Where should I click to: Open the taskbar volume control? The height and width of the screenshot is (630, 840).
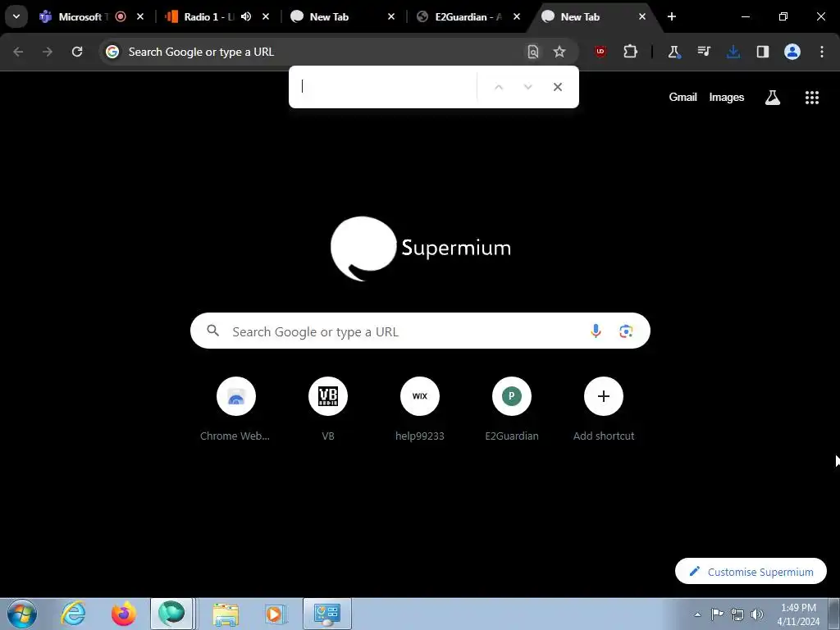click(757, 614)
